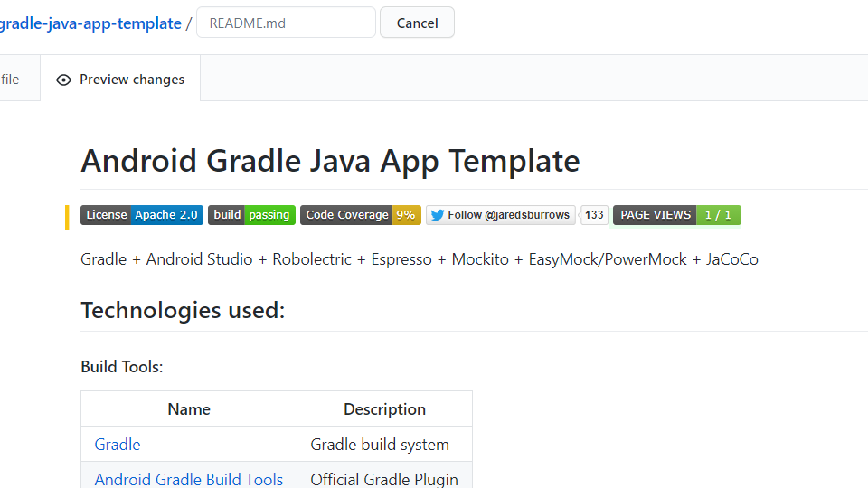Open the Gradle link in the table
Viewport: 868px width, 488px height.
pos(118,445)
